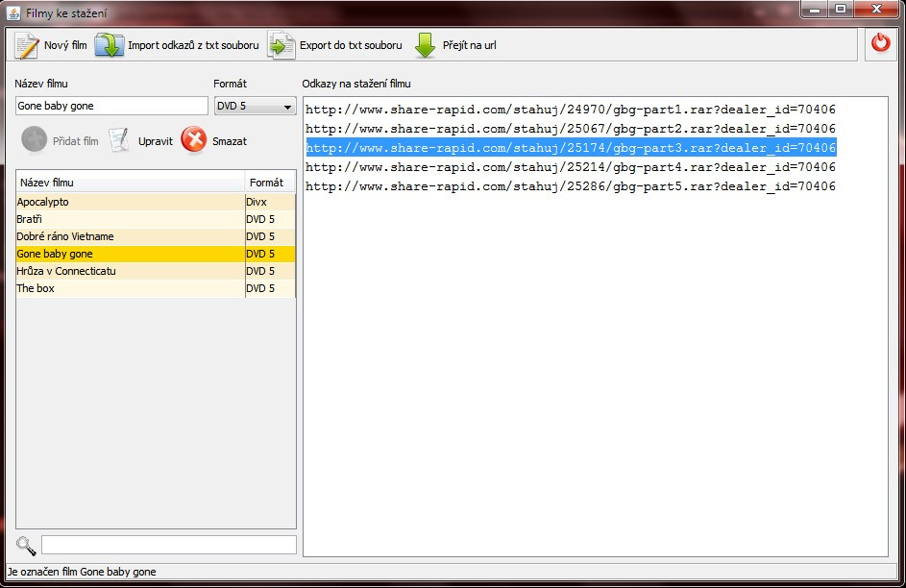Viewport: 906px width, 588px height.
Task: Focus the search field beside the magnifier
Action: coord(169,545)
